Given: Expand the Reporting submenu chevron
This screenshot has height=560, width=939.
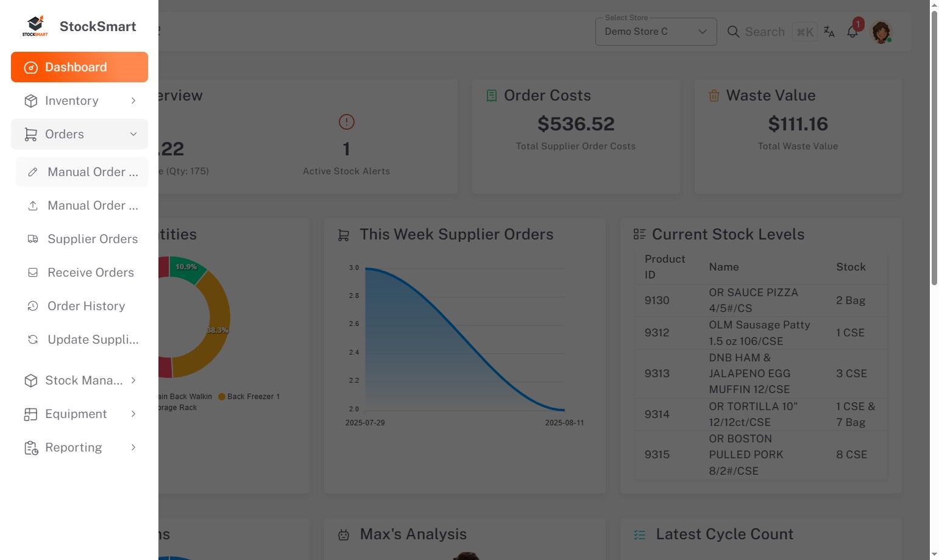Looking at the screenshot, I should 133,447.
